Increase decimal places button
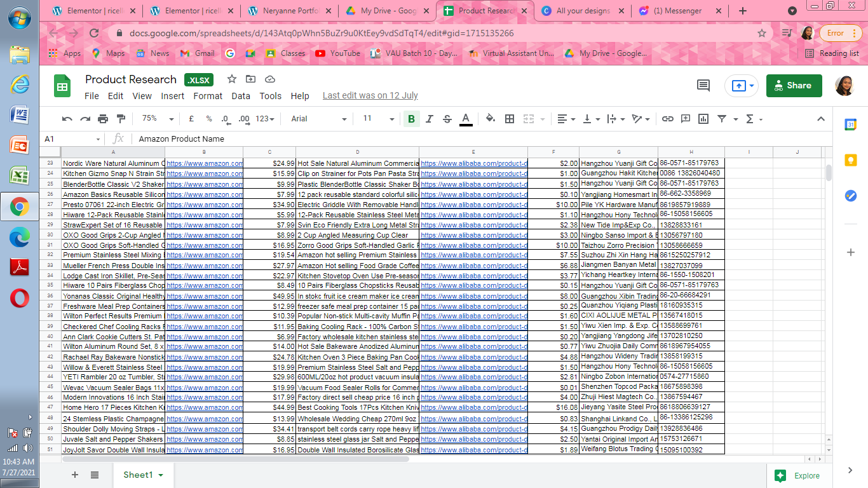This screenshot has height=488, width=868. 244,119
